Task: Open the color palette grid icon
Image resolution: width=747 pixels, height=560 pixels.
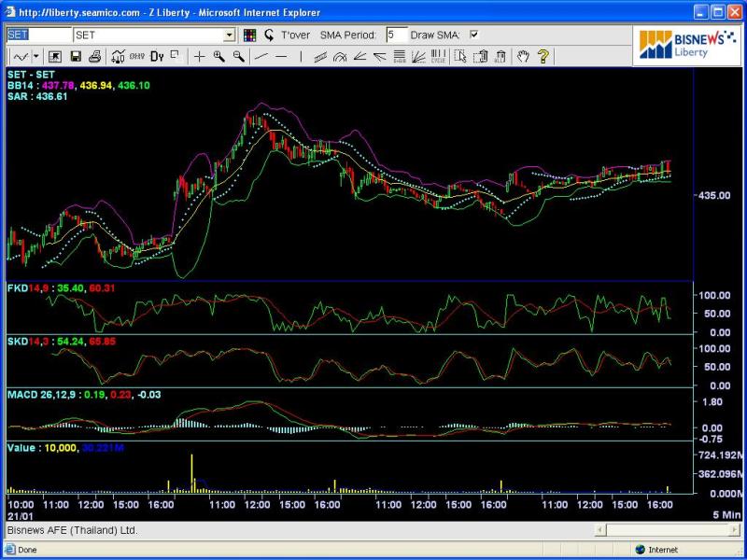Action: [x=249, y=35]
